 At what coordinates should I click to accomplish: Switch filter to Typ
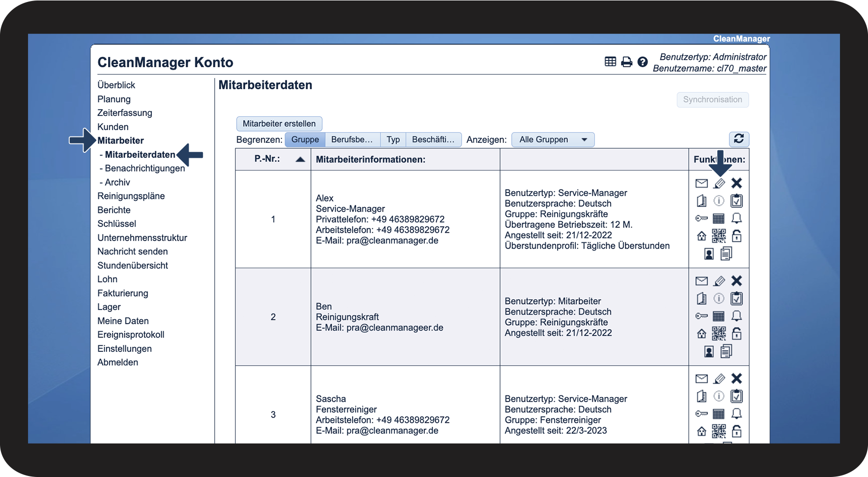393,140
